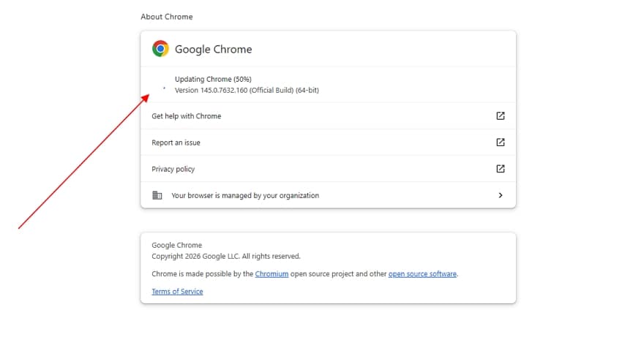Open external link icon for Get help with Chrome
The height and width of the screenshot is (364, 622).
point(501,115)
